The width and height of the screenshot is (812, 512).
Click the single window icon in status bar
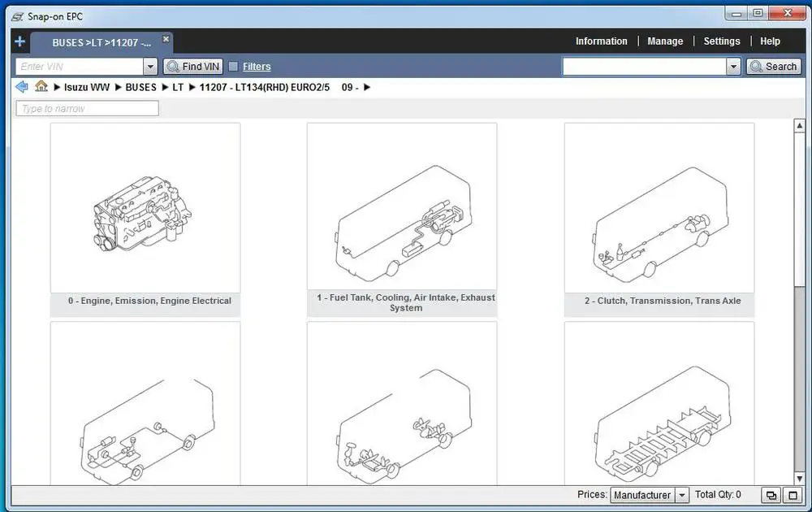click(793, 496)
